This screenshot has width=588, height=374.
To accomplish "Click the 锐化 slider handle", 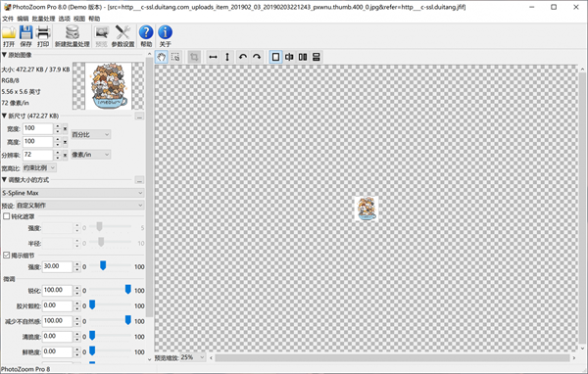I will (x=127, y=289).
